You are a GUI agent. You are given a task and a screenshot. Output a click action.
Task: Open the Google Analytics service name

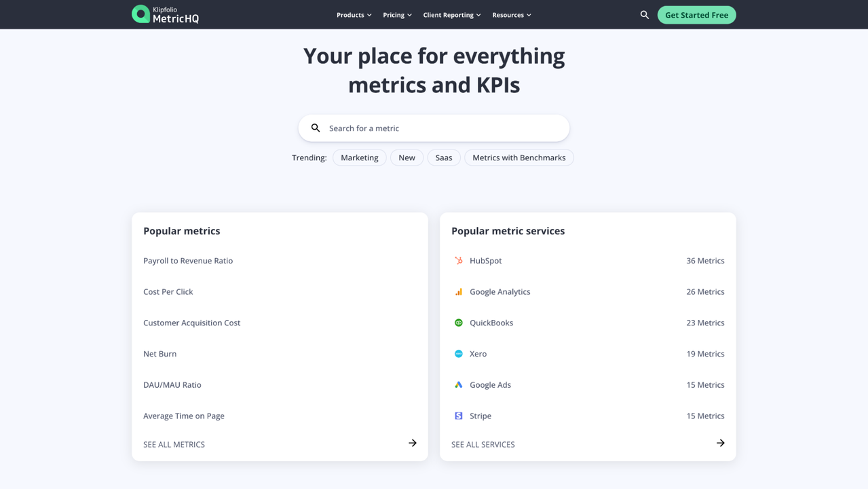point(500,292)
